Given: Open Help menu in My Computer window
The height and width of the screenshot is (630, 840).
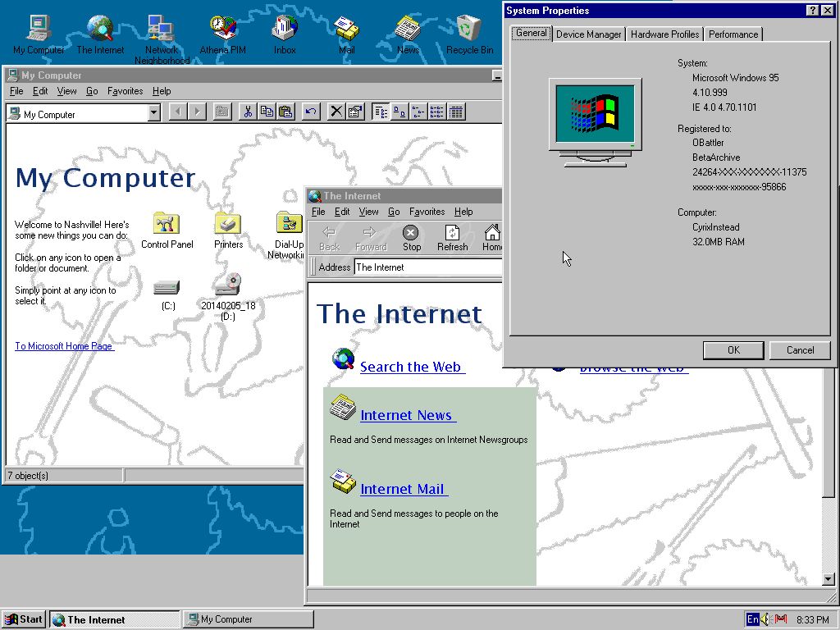Looking at the screenshot, I should pos(162,91).
